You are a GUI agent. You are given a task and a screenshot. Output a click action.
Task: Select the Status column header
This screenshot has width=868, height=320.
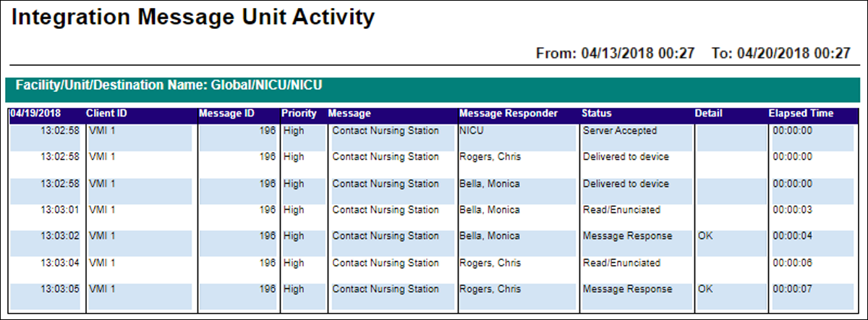[x=597, y=114]
